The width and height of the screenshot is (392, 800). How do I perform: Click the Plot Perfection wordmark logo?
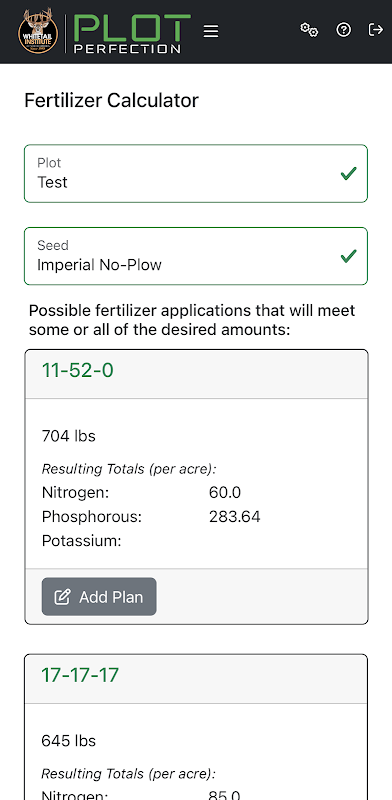click(132, 34)
